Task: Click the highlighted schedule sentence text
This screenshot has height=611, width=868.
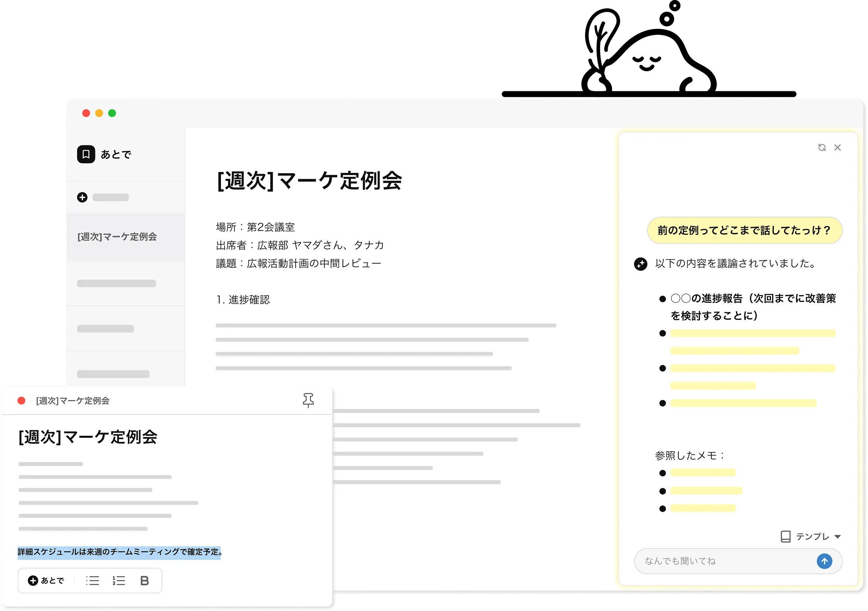Action: click(119, 552)
